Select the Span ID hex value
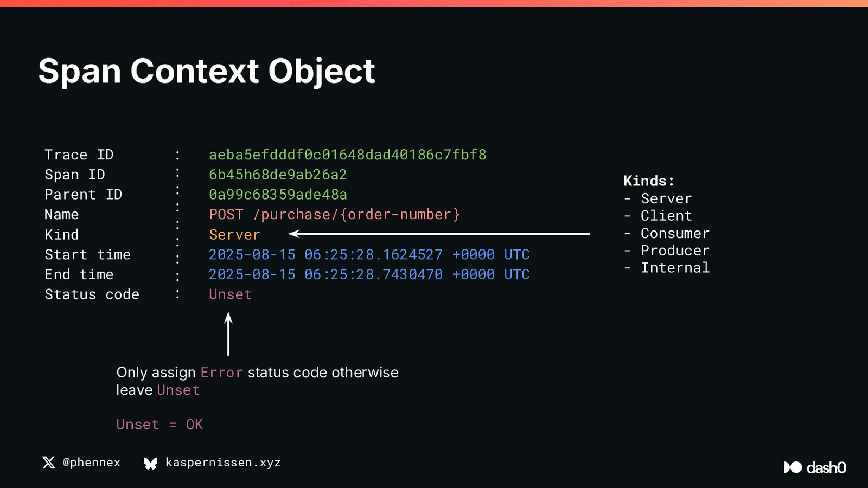 pyautogui.click(x=278, y=175)
